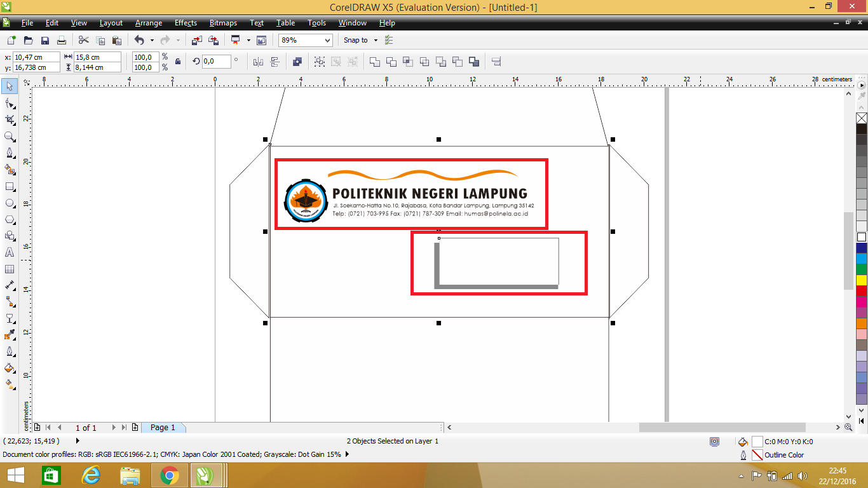Expand the cursor coordinates arrow in status bar
Viewport: 868px width, 488px height.
click(x=78, y=440)
